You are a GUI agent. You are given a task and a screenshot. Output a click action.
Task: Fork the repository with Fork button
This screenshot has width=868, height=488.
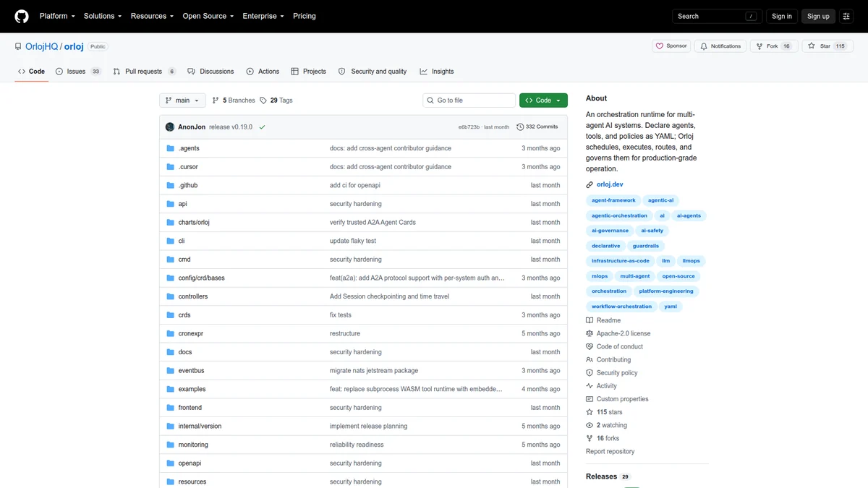(773, 46)
